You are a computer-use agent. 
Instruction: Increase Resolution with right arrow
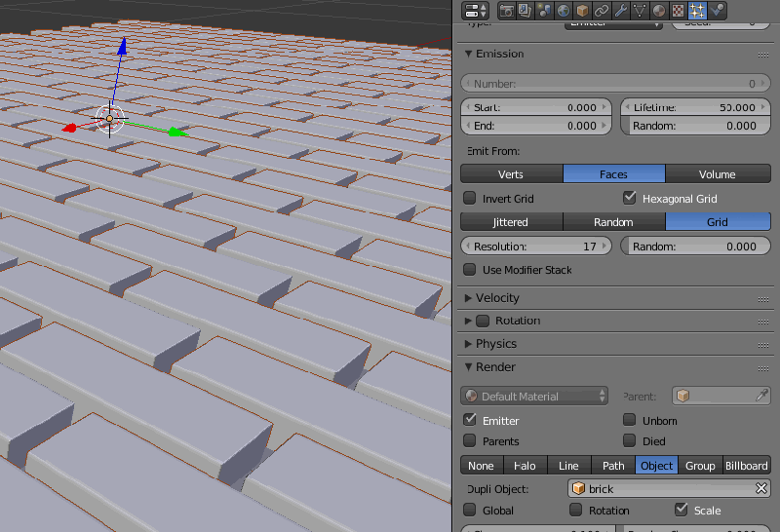tap(604, 247)
